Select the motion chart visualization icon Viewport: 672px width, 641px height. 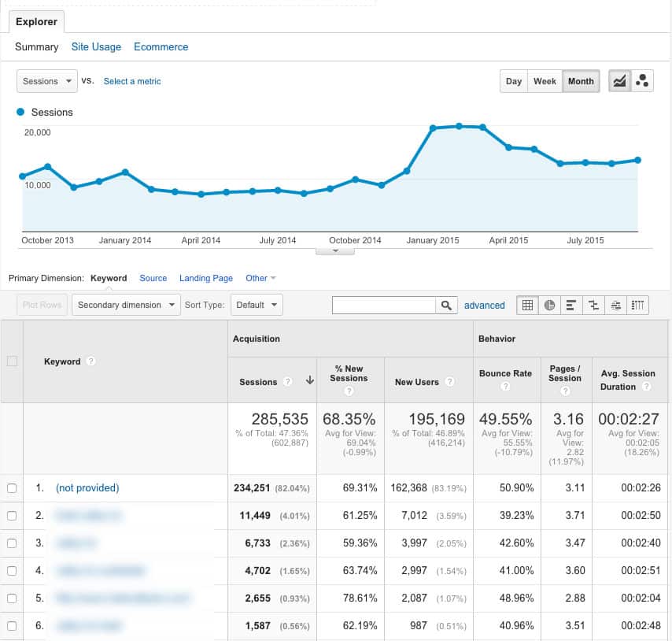pos(641,80)
